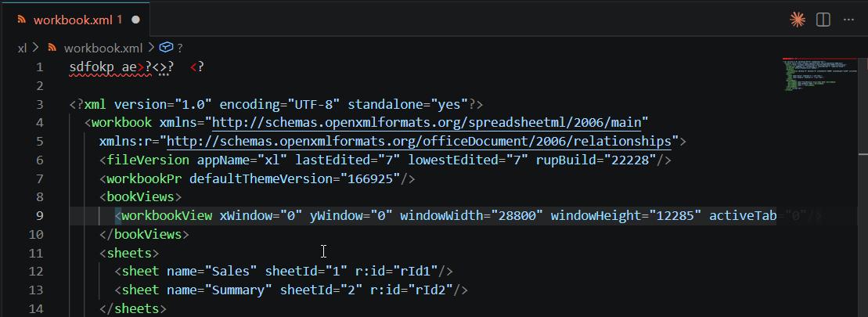The width and height of the screenshot is (868, 317).
Task: Click the unsaved dot on the workbook.xml tab
Action: pyautogui.click(x=135, y=20)
